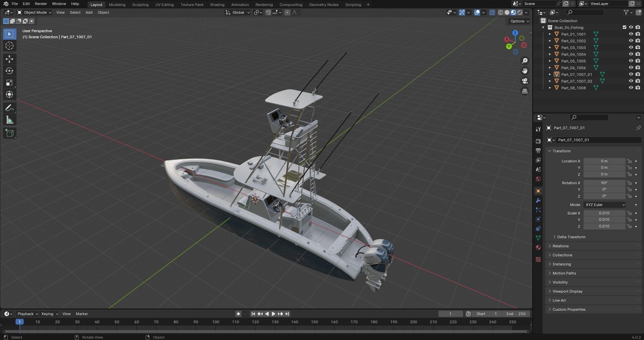
Task: Click the Z axis on navigation gizmo
Action: click(x=515, y=33)
